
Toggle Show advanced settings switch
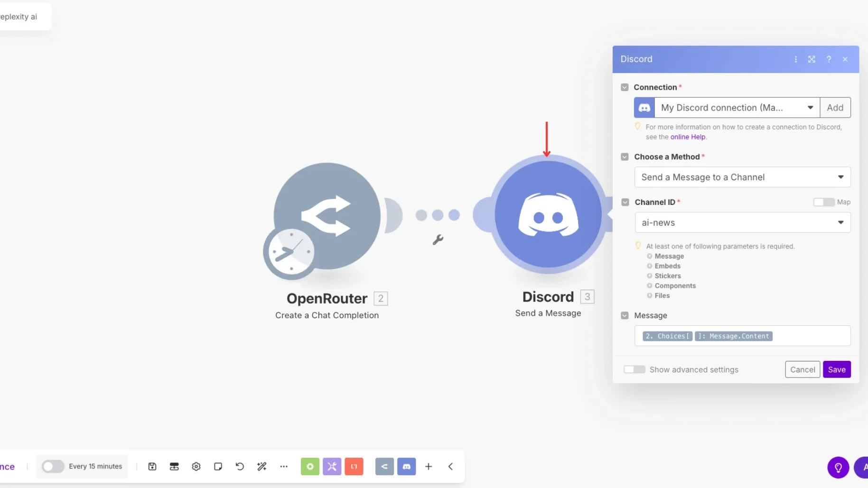(x=635, y=369)
